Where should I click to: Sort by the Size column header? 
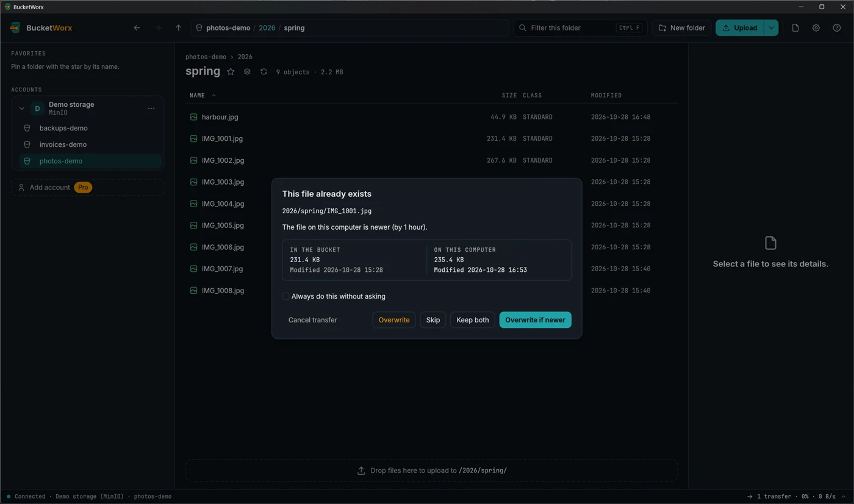[509, 96]
